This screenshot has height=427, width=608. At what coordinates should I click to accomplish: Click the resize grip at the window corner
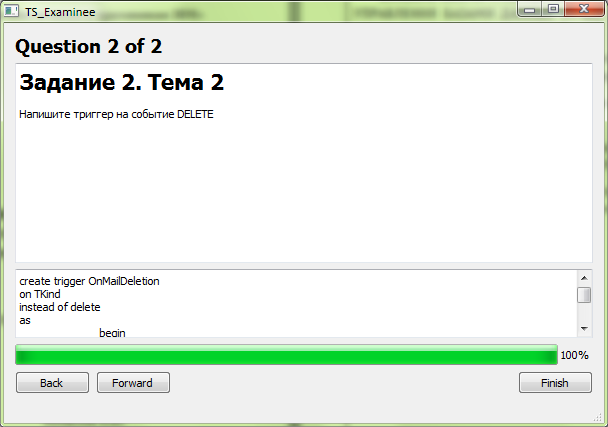click(x=597, y=417)
